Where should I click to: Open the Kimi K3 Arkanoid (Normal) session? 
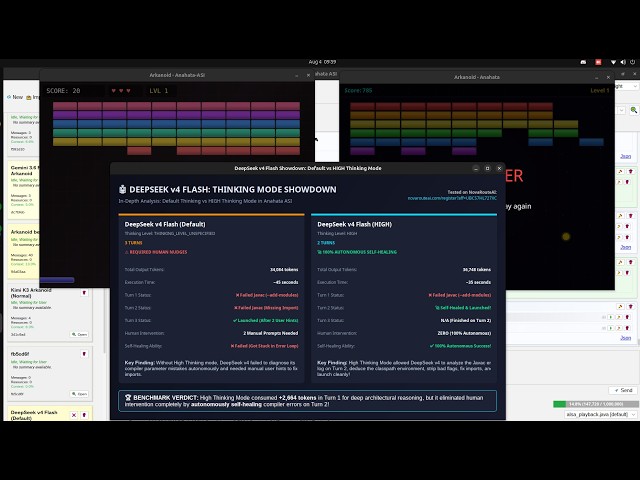pyautogui.click(x=80, y=334)
